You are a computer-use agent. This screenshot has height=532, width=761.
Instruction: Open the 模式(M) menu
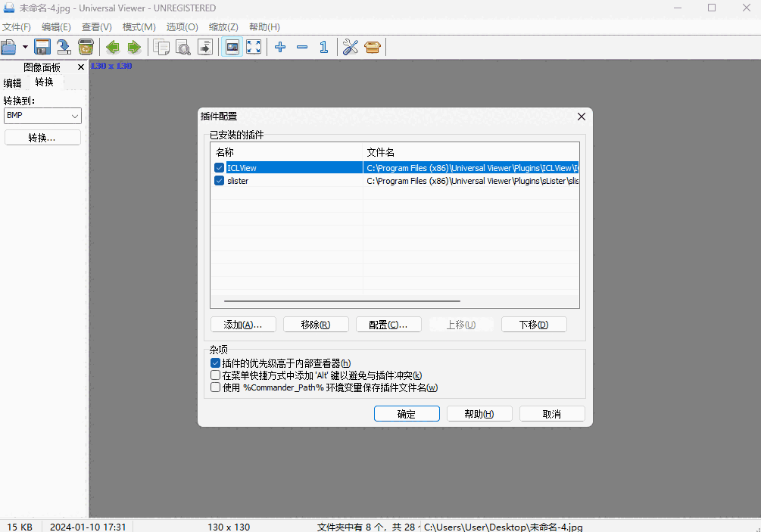point(139,26)
